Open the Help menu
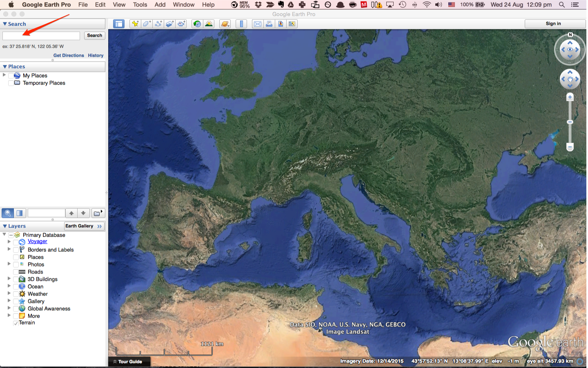This screenshot has width=588, height=368. point(208,4)
